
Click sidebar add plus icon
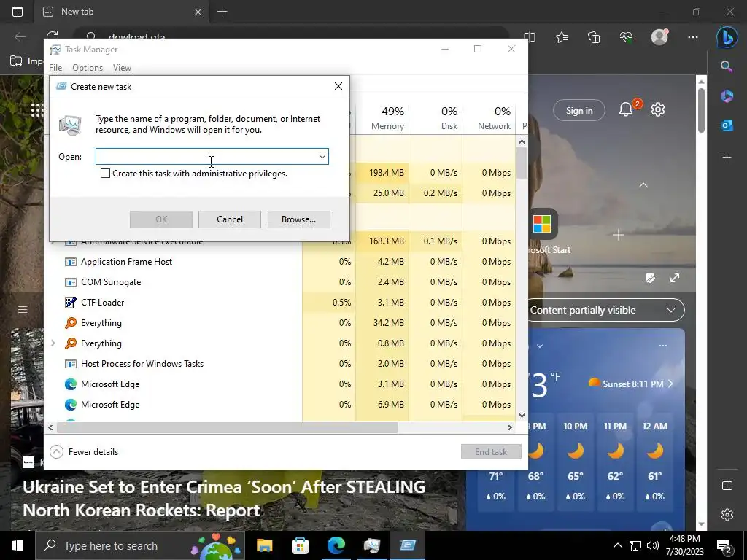[727, 157]
